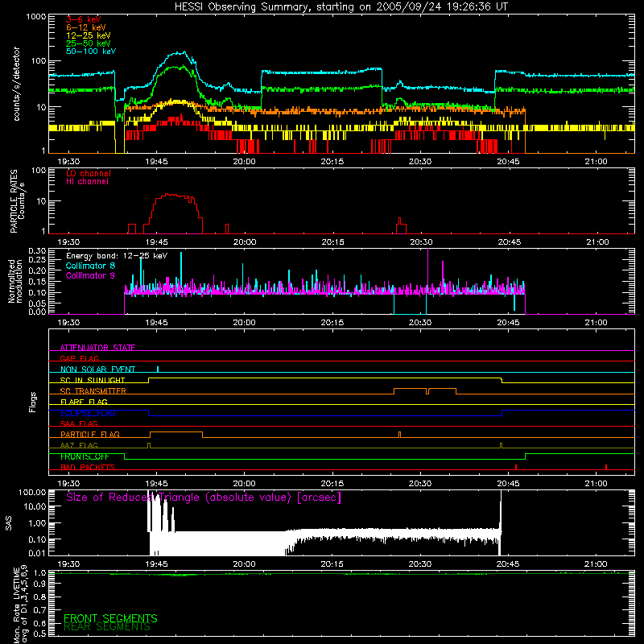Click the first BAD PACKETS tick near 20:46
The height and width of the screenshot is (644, 644).
point(516,467)
